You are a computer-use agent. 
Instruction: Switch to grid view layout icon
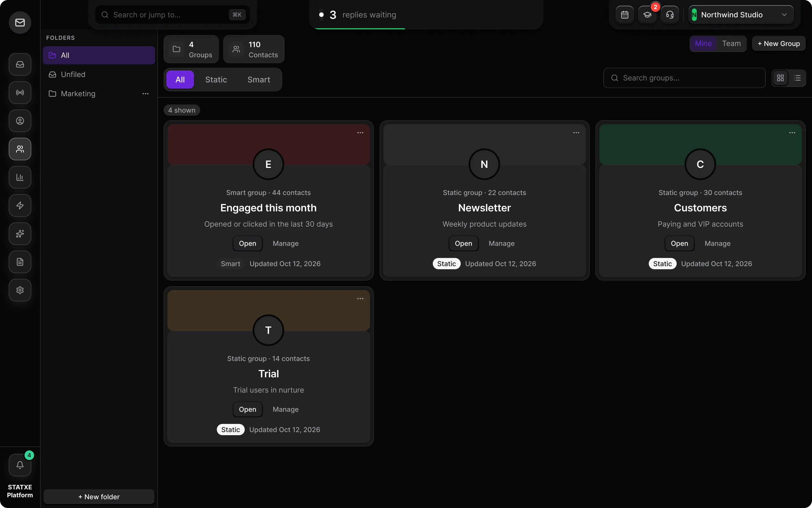click(x=780, y=78)
